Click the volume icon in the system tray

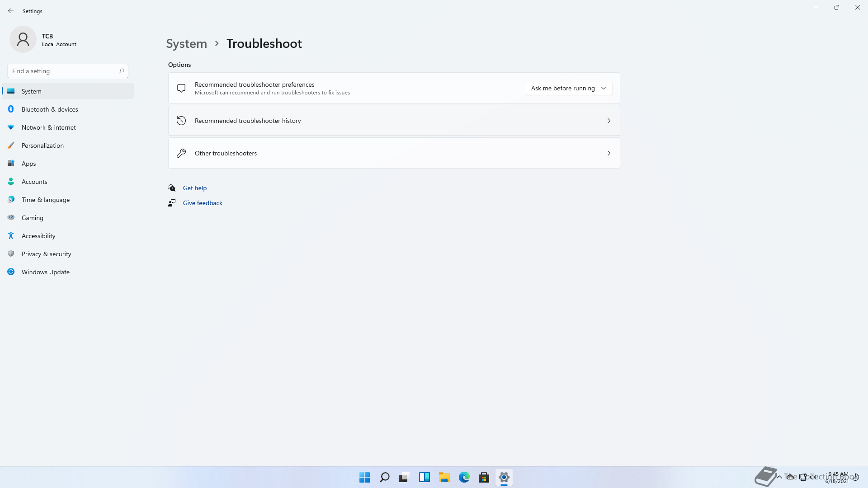click(x=813, y=477)
